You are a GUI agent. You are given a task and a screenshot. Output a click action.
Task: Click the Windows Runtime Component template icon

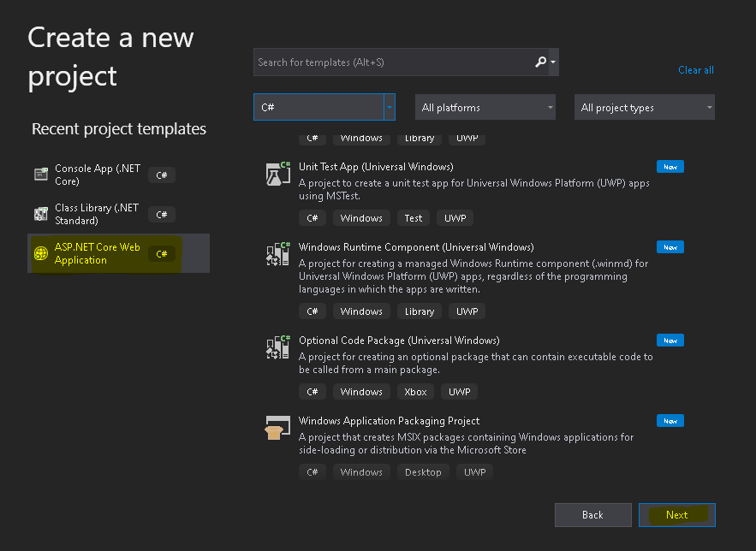coord(278,254)
